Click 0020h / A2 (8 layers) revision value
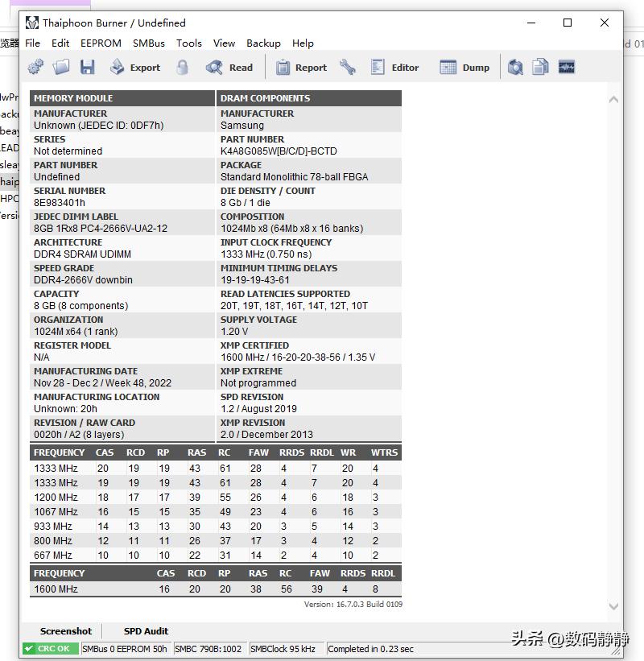This screenshot has width=644, height=661. 79,435
